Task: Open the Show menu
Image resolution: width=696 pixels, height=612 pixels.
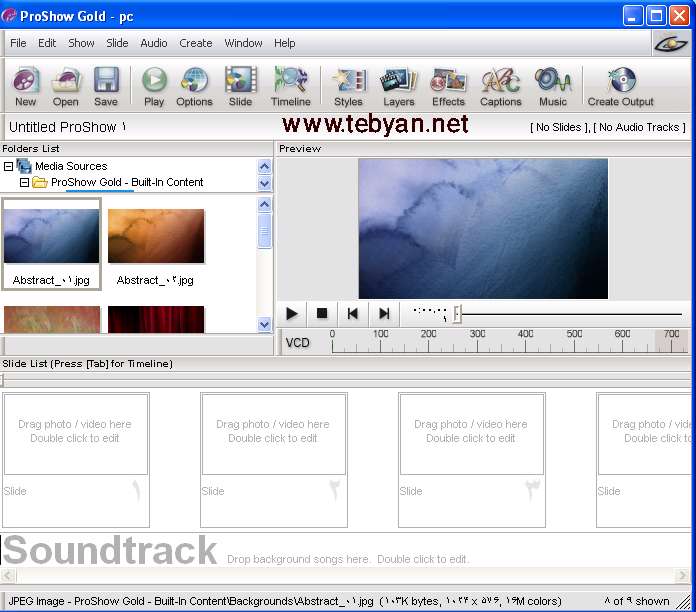Action: click(x=81, y=43)
